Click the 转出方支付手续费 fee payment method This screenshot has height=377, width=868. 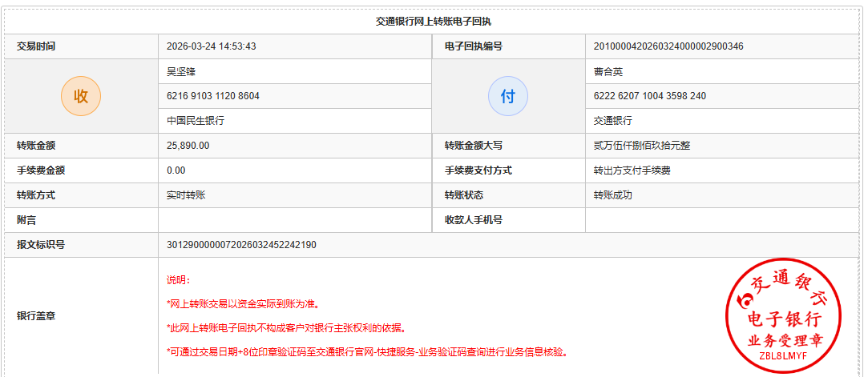coord(632,170)
